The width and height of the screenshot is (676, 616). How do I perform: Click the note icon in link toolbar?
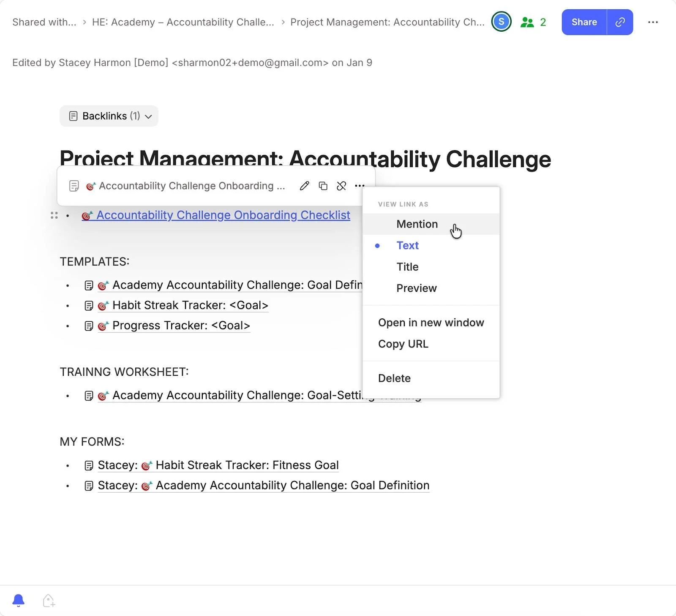tap(74, 186)
